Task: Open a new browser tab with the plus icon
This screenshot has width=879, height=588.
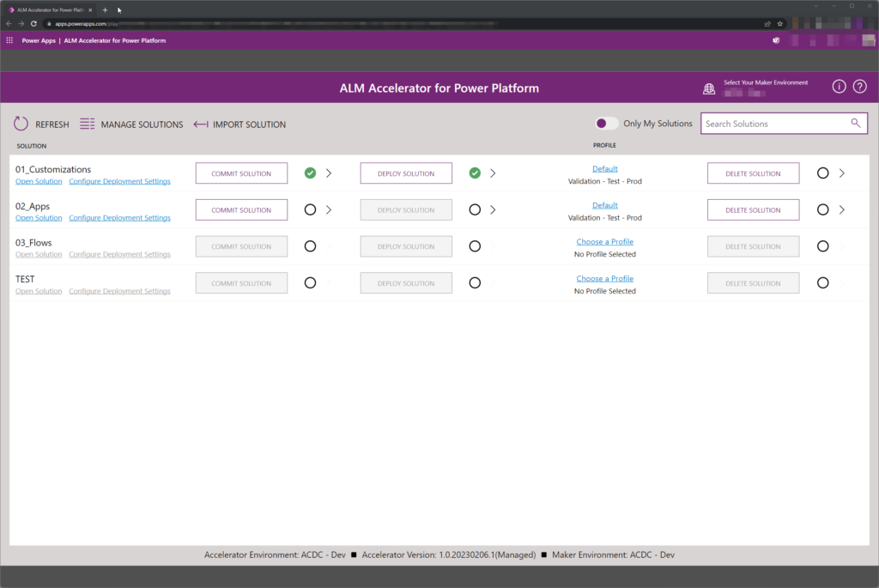Action: pos(105,9)
